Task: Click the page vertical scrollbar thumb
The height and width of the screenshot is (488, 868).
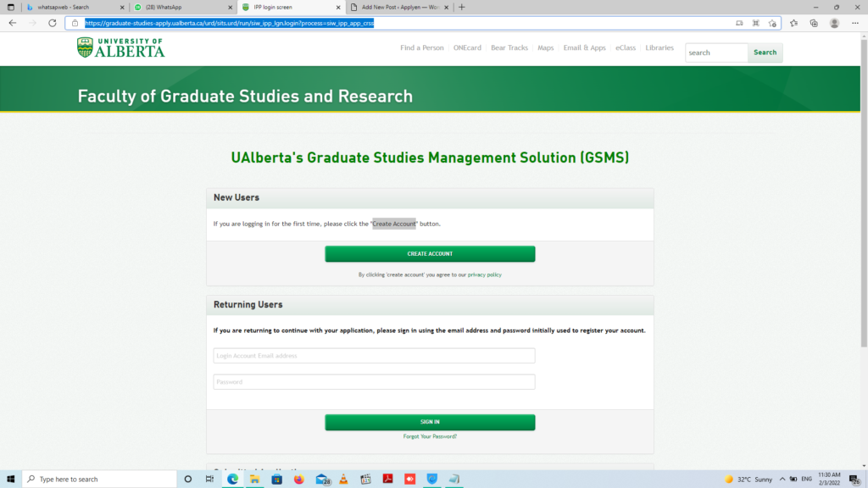Action: [864, 194]
